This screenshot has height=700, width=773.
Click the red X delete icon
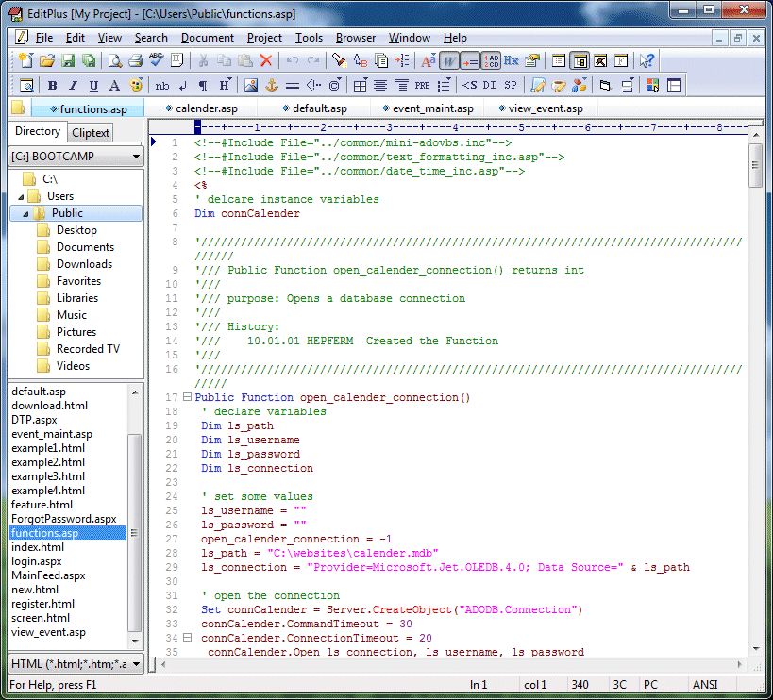coord(265,60)
